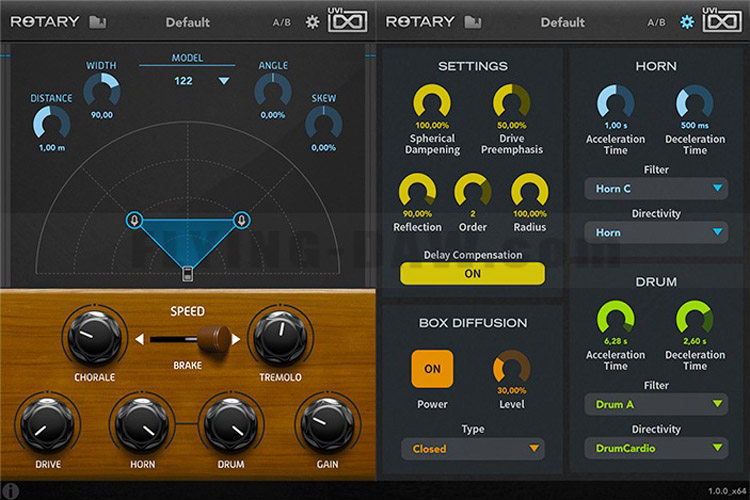Click the info icon at bottom left

pos(11,491)
